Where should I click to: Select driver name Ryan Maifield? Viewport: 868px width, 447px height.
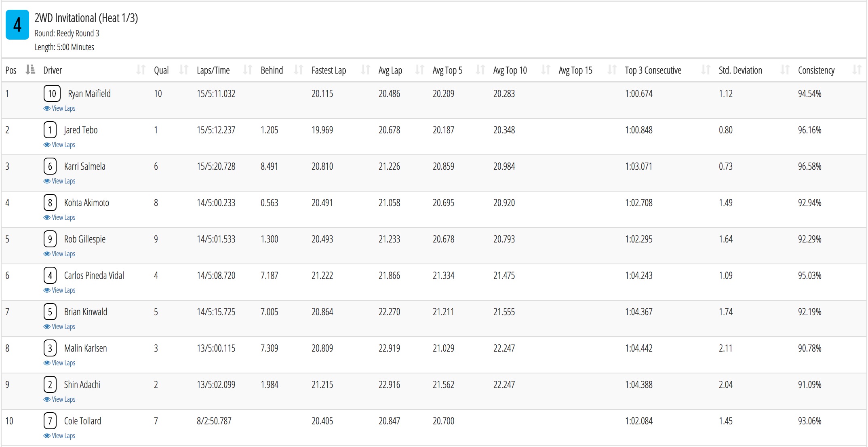(89, 94)
